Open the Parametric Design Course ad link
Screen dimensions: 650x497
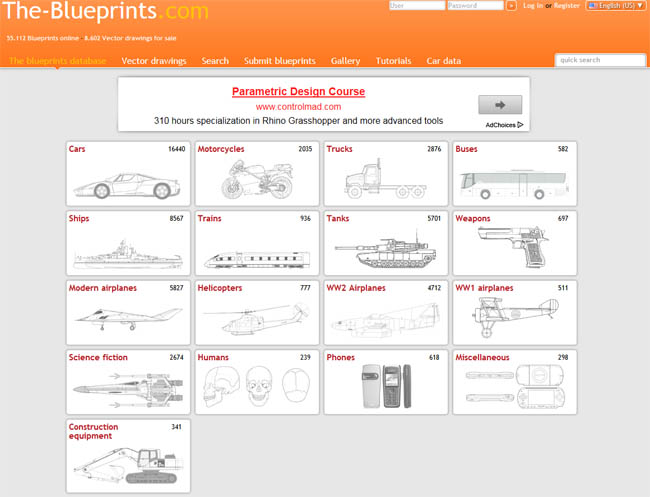click(x=298, y=92)
